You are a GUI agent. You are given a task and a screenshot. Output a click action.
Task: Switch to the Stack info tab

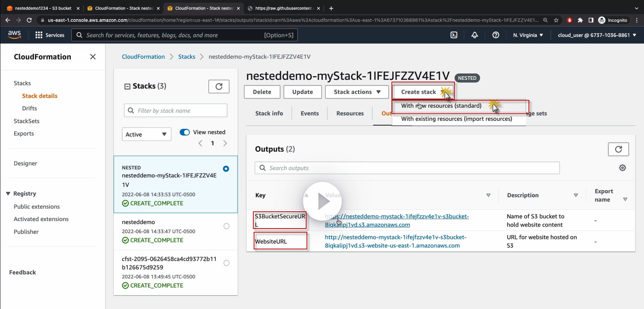[269, 113]
